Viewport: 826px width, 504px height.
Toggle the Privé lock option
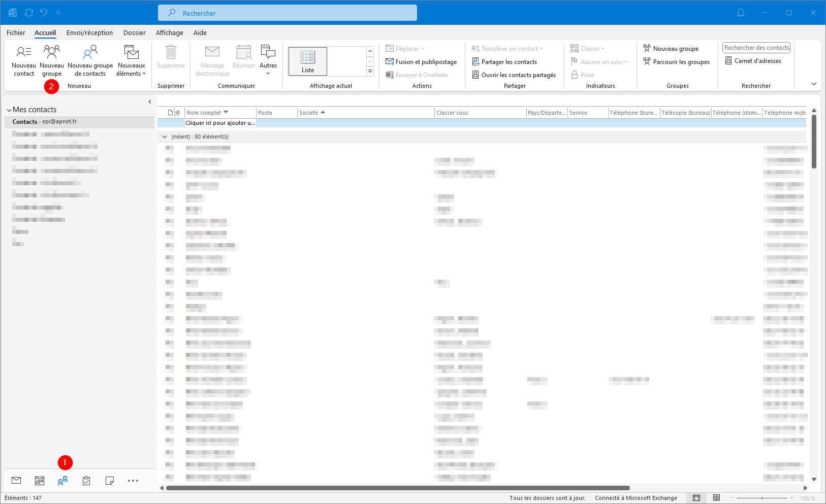coord(583,75)
